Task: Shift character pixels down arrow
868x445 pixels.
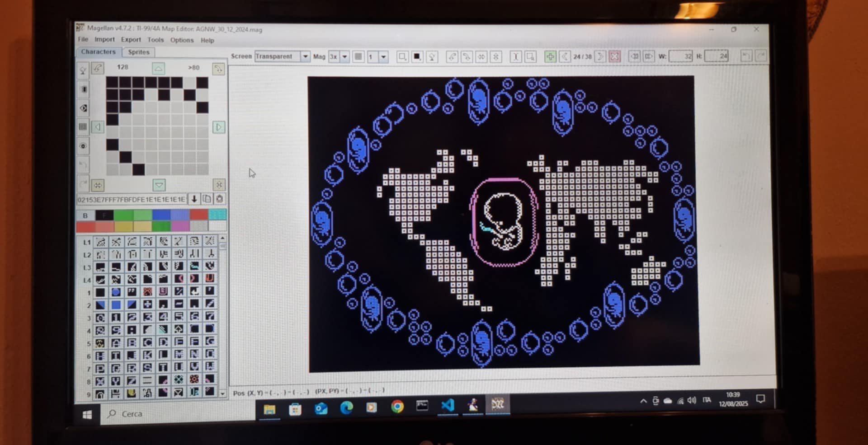Action: (159, 185)
